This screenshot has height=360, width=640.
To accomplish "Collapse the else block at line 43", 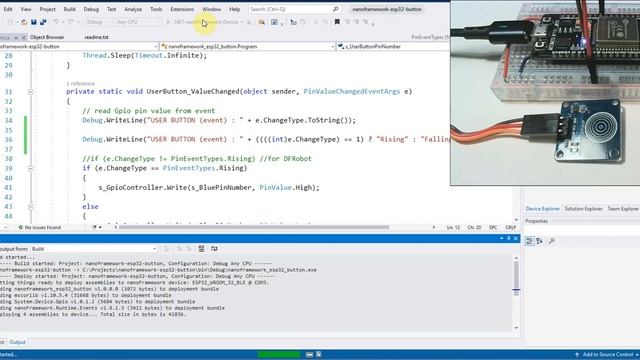I will click(x=31, y=207).
